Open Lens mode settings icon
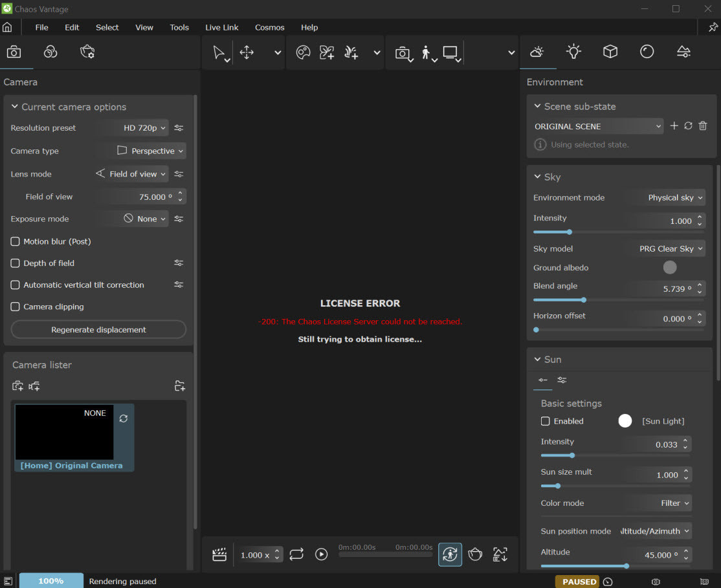 click(x=179, y=174)
